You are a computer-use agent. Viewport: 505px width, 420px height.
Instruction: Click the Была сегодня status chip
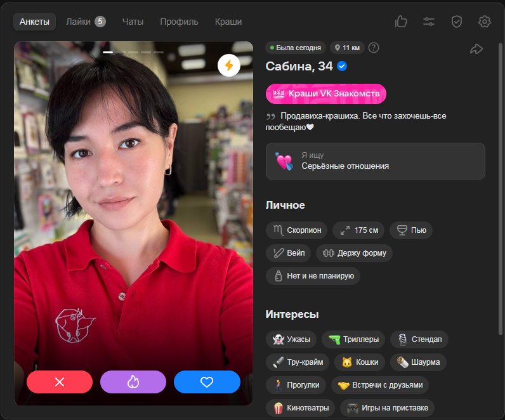(x=296, y=48)
